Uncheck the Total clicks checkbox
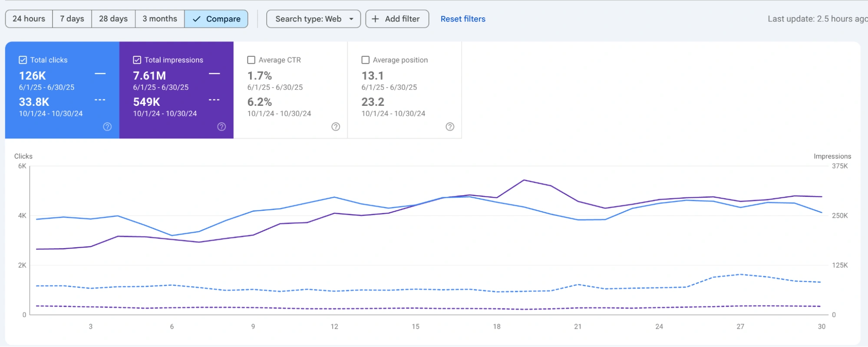 (23, 60)
